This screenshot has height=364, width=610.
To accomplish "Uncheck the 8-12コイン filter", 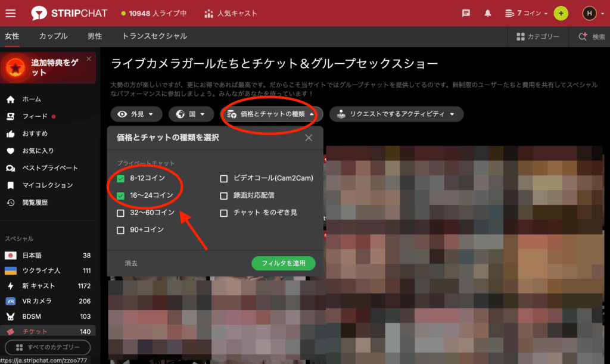I will [x=120, y=178].
